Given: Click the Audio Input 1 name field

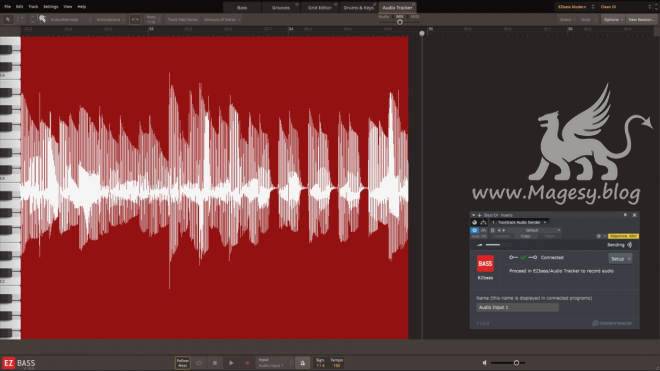Looking at the screenshot, I should coord(517,307).
